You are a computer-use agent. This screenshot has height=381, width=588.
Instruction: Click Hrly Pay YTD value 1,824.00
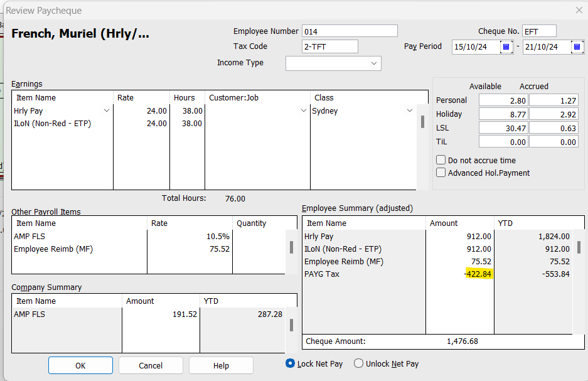click(x=554, y=236)
